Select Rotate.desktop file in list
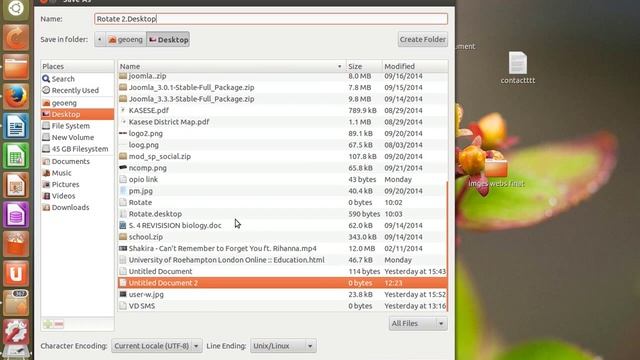 pyautogui.click(x=282, y=214)
